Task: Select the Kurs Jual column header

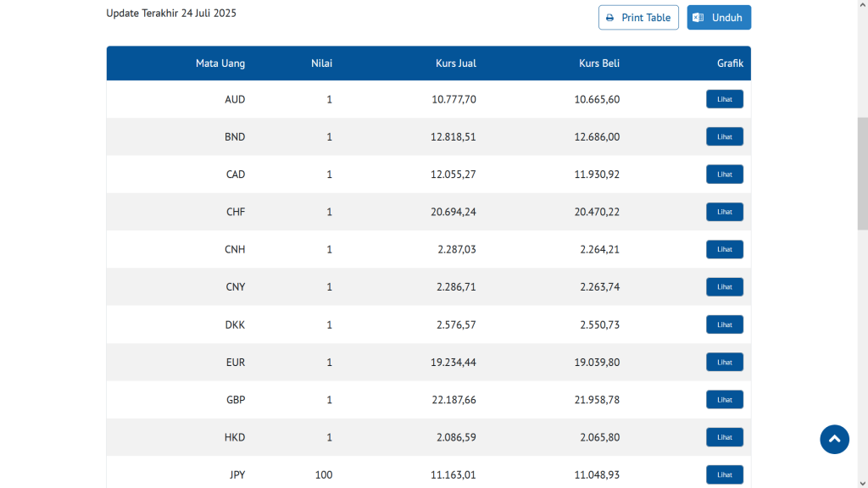Action: point(456,64)
